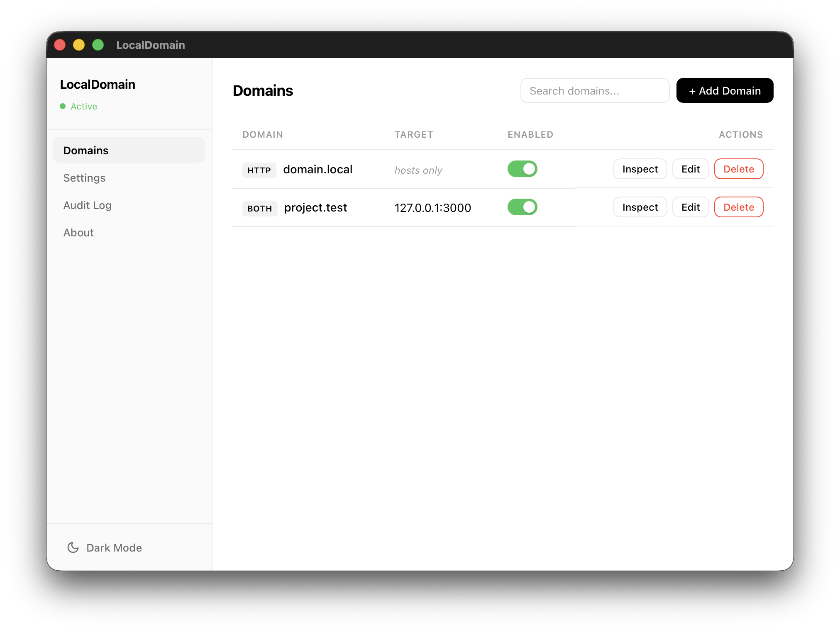Select the 127.0.0.1:3000 target text
This screenshot has height=632, width=840.
[x=432, y=208]
